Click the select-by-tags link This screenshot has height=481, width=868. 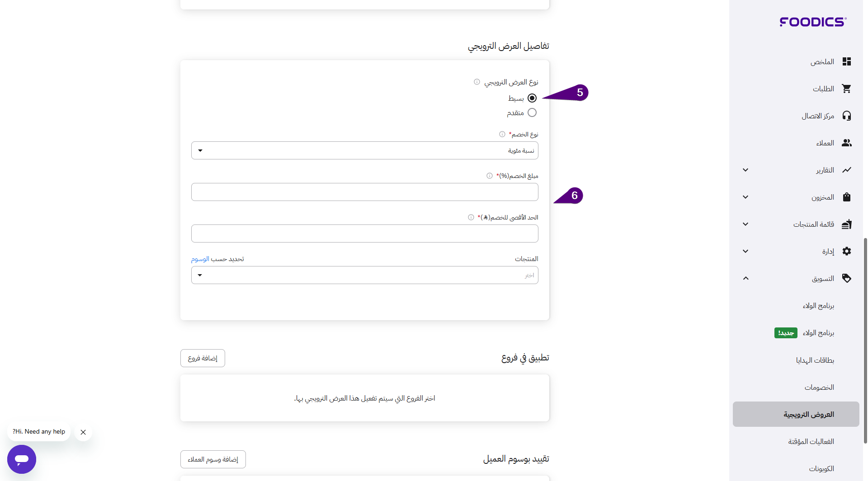click(x=200, y=259)
